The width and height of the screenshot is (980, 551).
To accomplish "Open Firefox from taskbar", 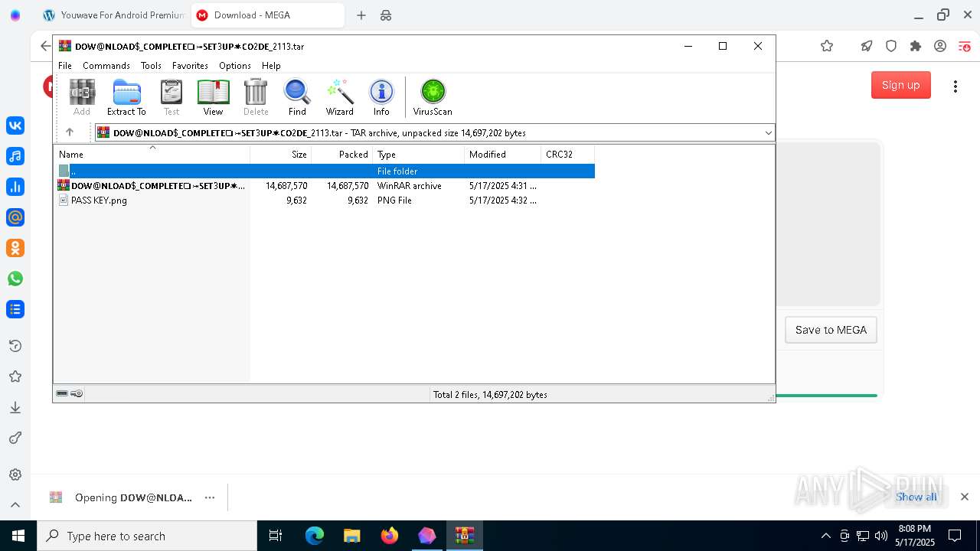I will 390,536.
